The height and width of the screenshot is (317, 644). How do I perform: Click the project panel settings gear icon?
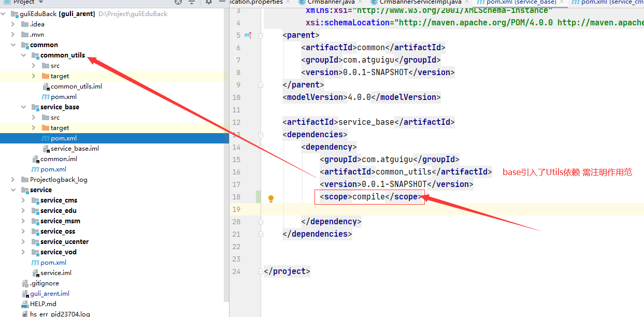[208, 2]
